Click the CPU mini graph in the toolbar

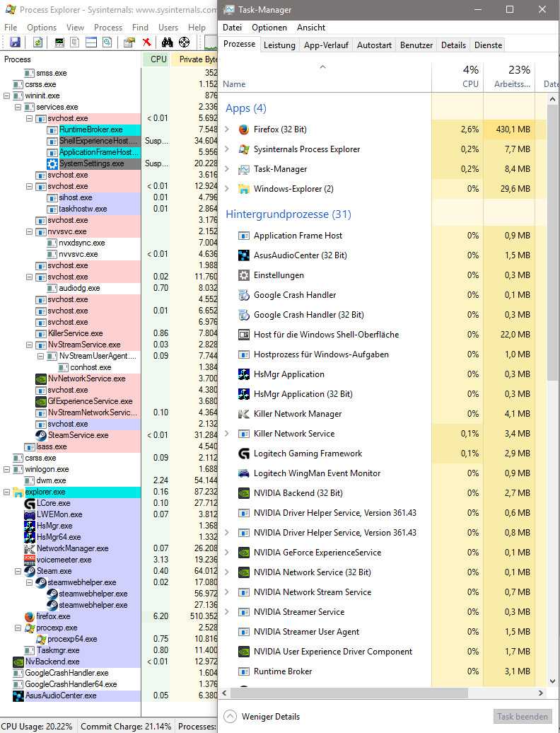(211, 42)
